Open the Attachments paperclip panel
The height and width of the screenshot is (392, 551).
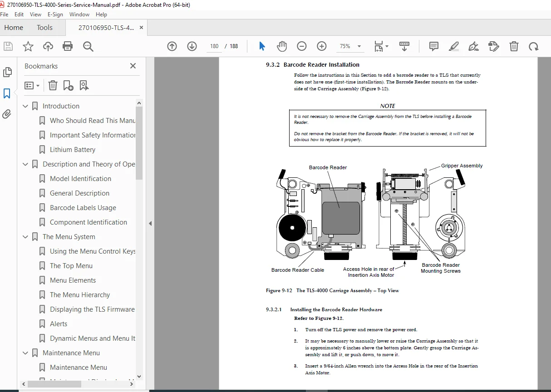[x=7, y=114]
